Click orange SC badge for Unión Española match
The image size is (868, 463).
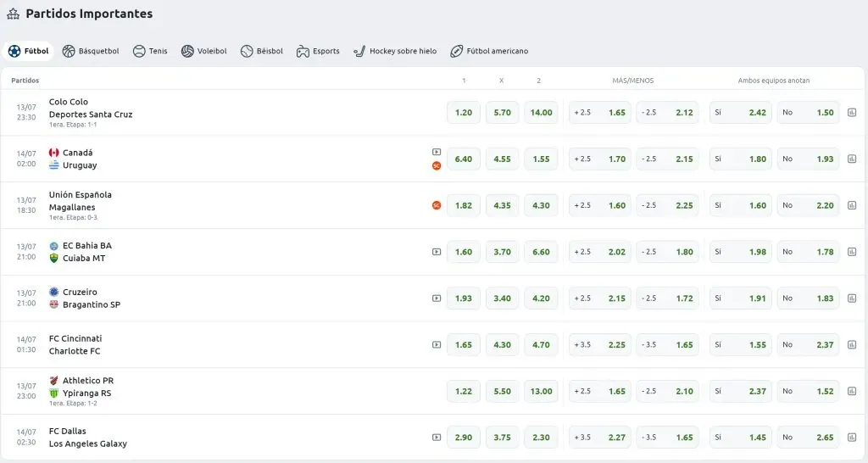tap(437, 205)
